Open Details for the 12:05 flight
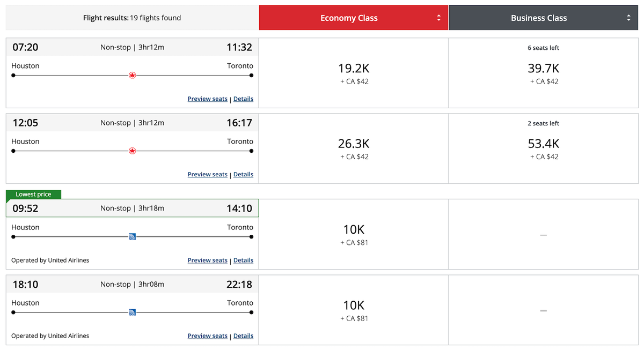Viewport: 644px width, 350px height. click(243, 174)
